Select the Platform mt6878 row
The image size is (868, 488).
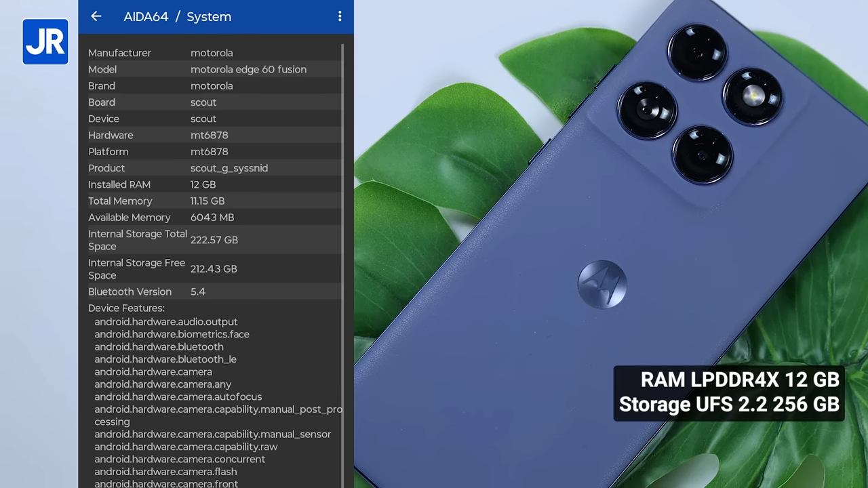point(214,152)
